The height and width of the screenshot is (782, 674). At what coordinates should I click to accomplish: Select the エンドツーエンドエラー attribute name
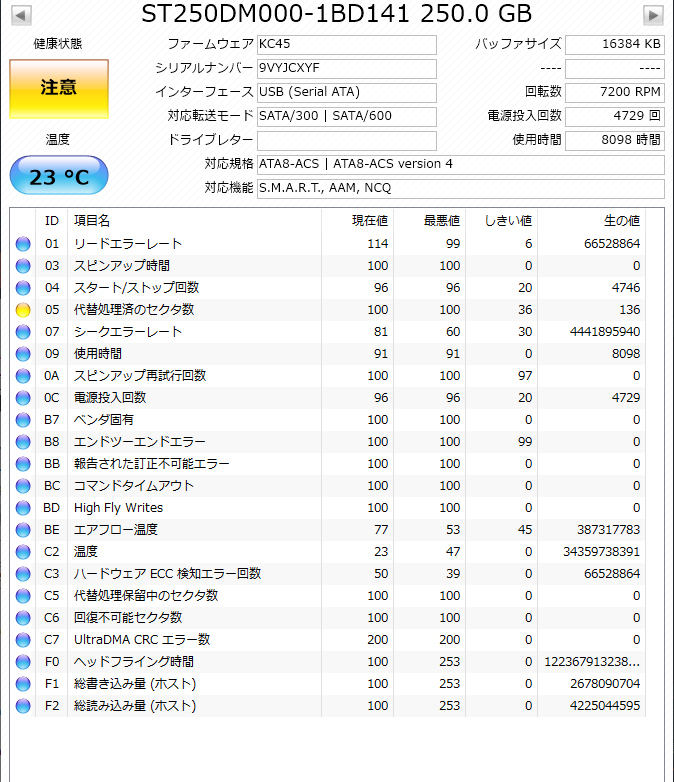point(140,442)
